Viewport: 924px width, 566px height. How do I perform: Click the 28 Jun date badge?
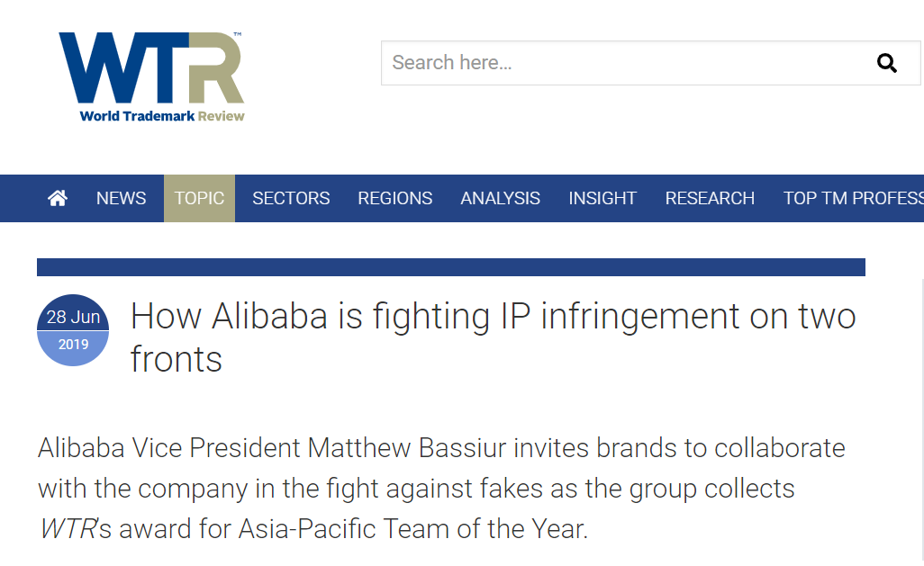(x=73, y=317)
